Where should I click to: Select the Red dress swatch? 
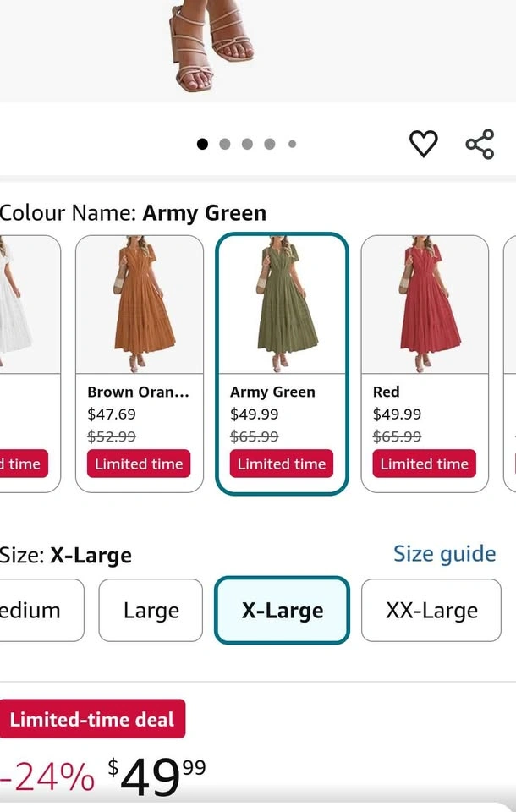[425, 364]
